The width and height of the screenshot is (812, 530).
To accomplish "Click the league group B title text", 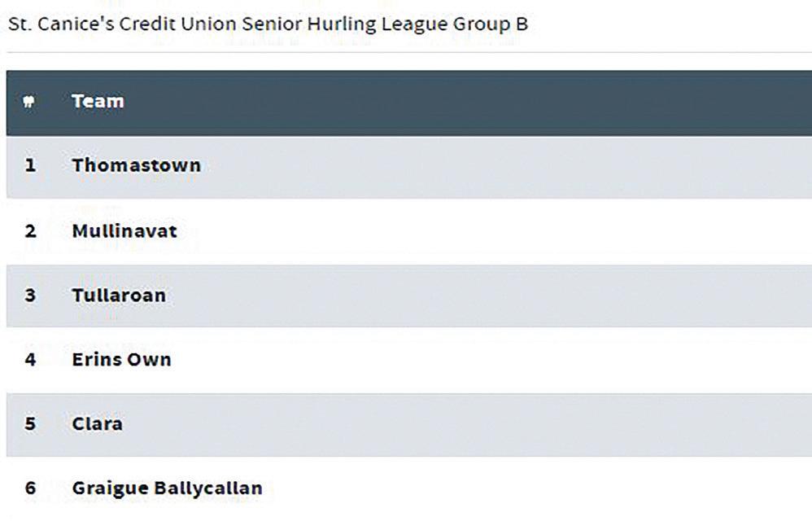I will point(268,24).
